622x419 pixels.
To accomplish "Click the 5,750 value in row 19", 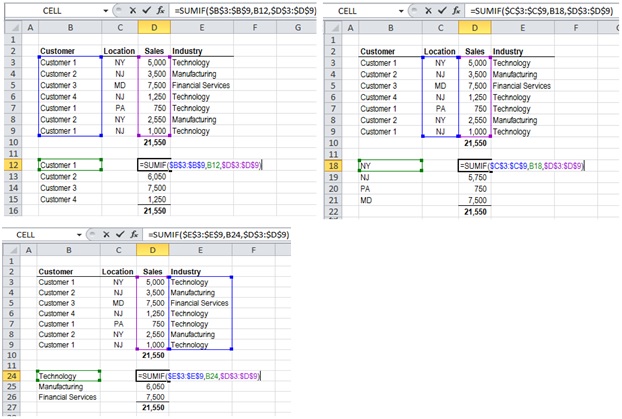I will tap(477, 177).
